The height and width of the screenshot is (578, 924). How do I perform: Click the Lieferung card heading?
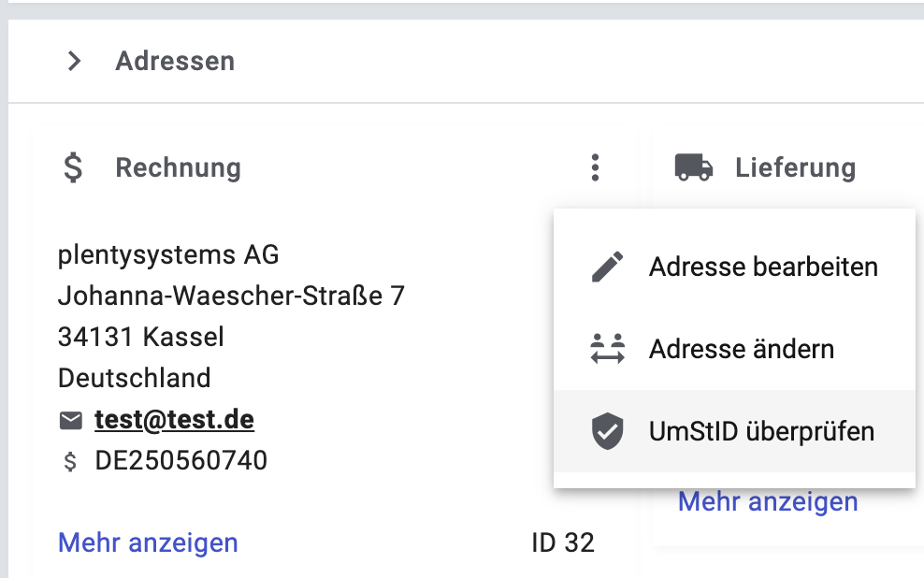tap(795, 168)
